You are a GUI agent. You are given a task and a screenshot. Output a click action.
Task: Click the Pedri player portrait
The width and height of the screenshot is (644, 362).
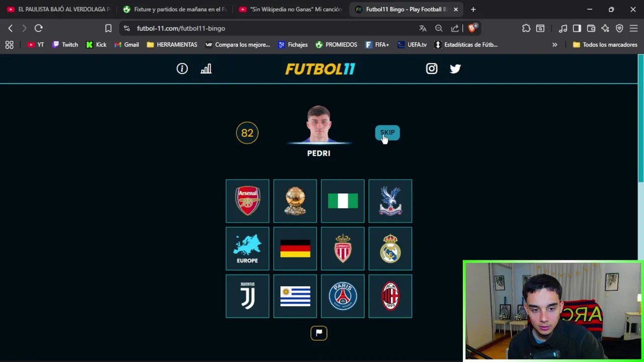319,124
